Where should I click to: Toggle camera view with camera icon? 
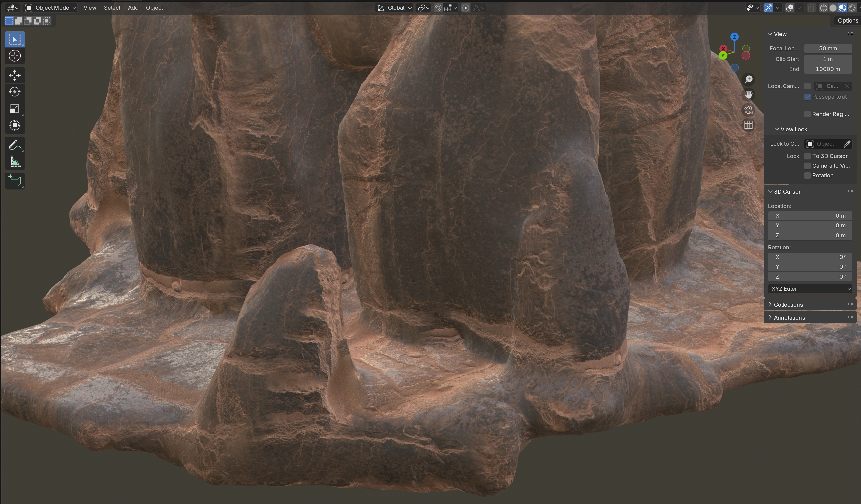(x=748, y=110)
